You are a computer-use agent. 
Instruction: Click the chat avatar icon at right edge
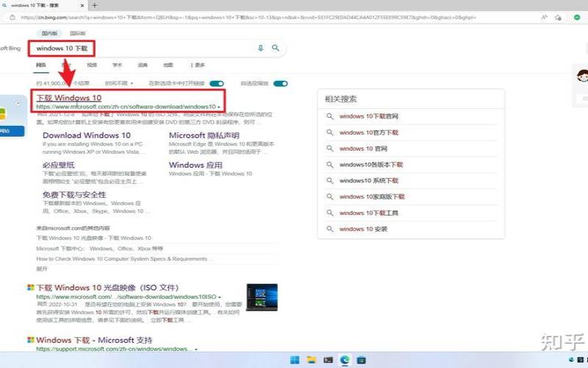click(582, 76)
